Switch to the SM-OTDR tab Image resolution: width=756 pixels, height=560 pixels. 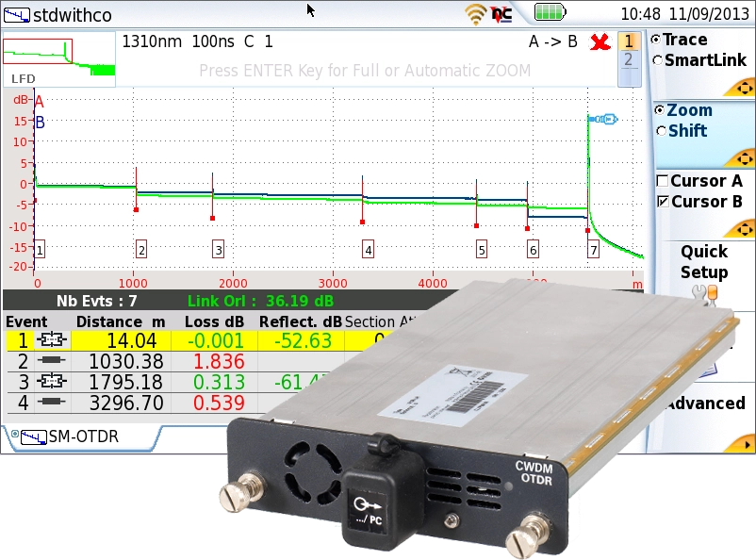pos(83,437)
